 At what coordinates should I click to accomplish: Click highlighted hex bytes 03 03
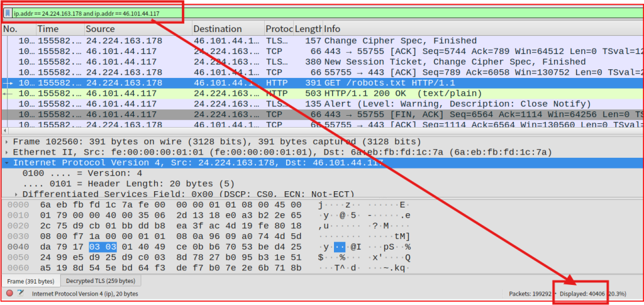[101, 247]
